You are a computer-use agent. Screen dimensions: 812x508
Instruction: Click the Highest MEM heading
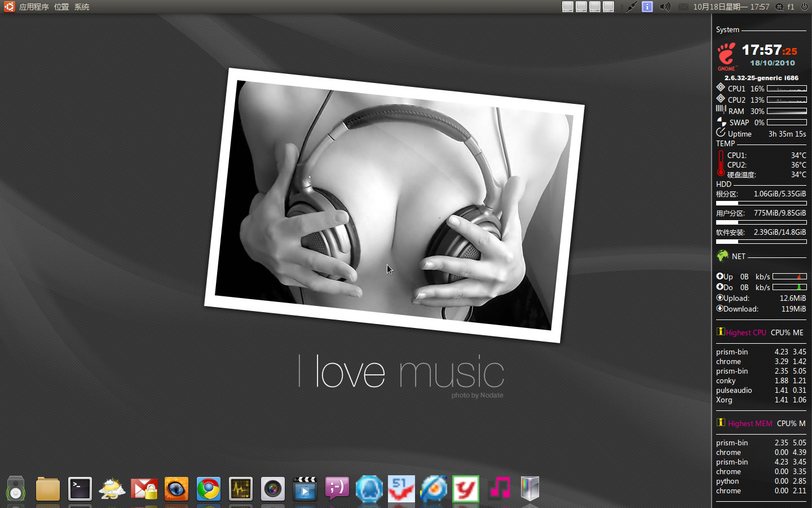click(x=750, y=423)
